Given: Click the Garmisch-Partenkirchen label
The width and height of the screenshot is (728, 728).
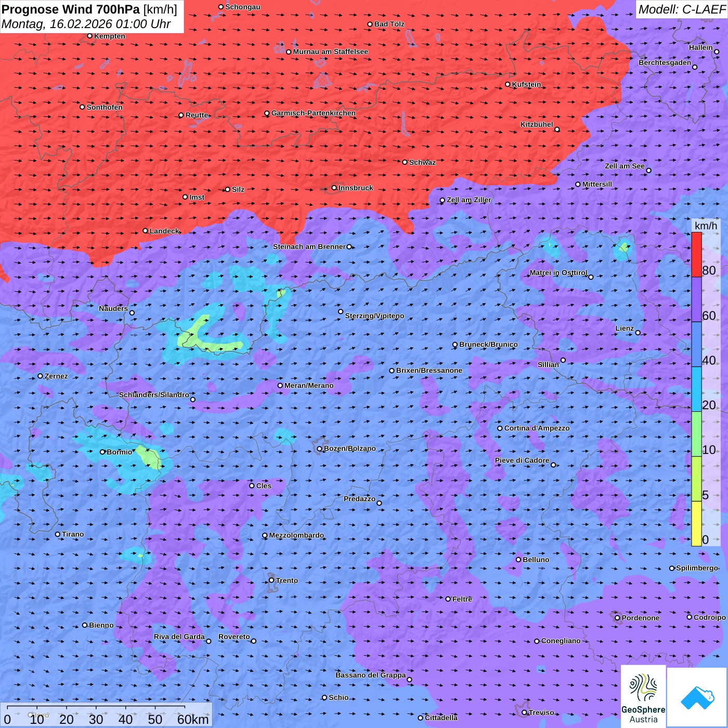Looking at the screenshot, I should [x=314, y=113].
